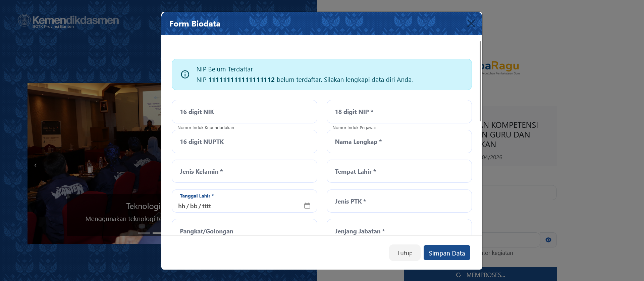The width and height of the screenshot is (644, 281).
Task: Click the 'Nomor Induk Pegawai' helper text
Action: pos(354,127)
